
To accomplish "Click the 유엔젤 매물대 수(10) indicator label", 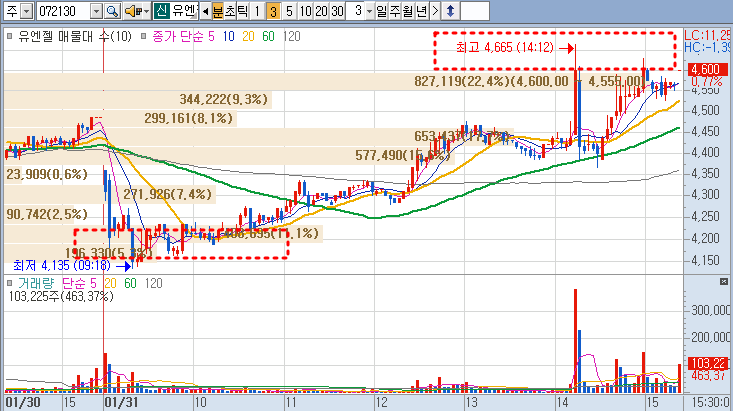I will point(75,36).
